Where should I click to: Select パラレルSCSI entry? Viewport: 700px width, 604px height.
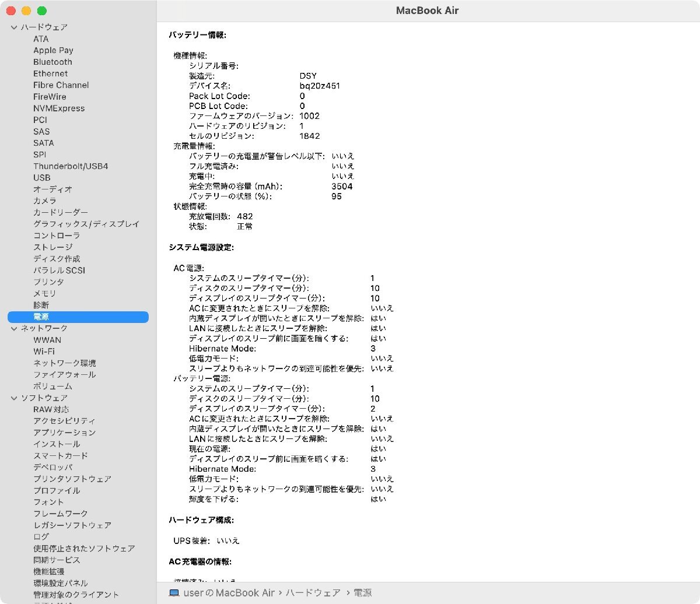pyautogui.click(x=59, y=271)
